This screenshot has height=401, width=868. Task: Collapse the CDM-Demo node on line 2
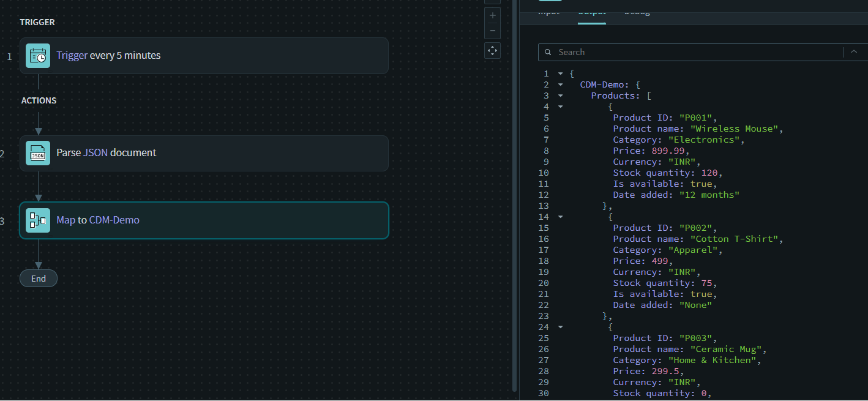coord(559,84)
